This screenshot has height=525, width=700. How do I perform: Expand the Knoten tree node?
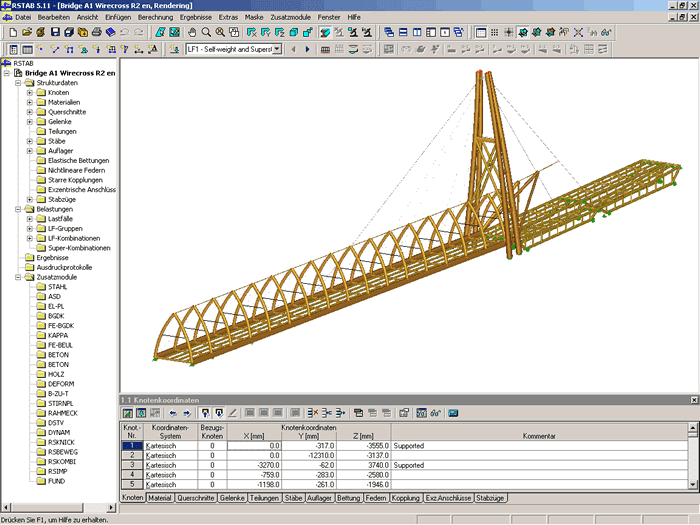point(30,92)
